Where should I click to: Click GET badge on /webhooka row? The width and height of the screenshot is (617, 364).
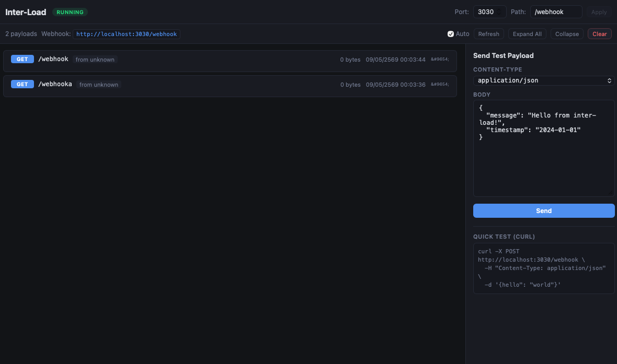22,84
